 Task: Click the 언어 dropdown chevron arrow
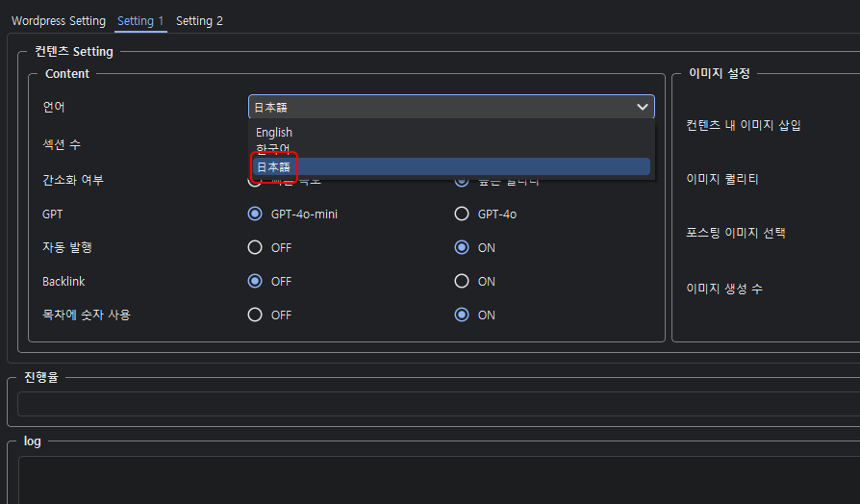click(x=642, y=108)
